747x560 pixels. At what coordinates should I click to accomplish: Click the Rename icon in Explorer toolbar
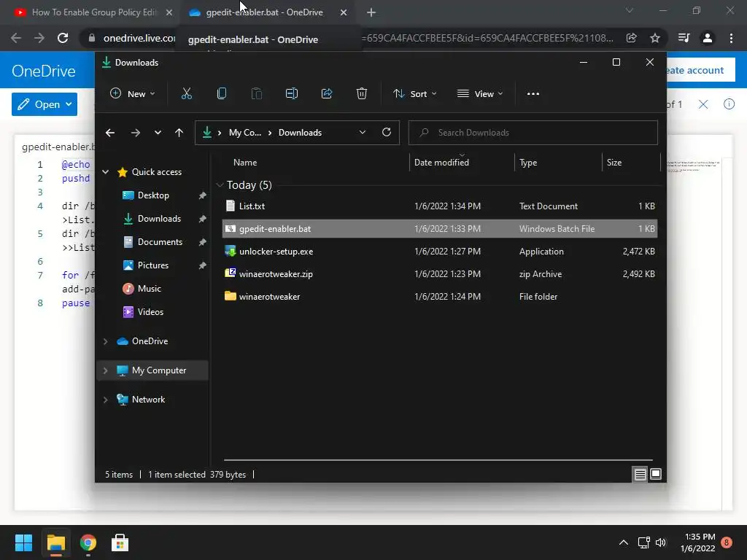[292, 94]
